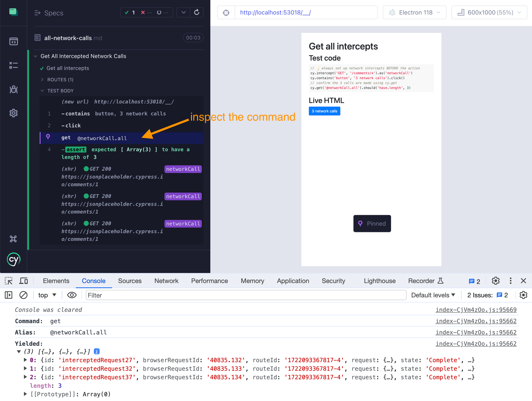Click the selector playground crosshair icon
The image size is (532, 401).
(x=226, y=13)
